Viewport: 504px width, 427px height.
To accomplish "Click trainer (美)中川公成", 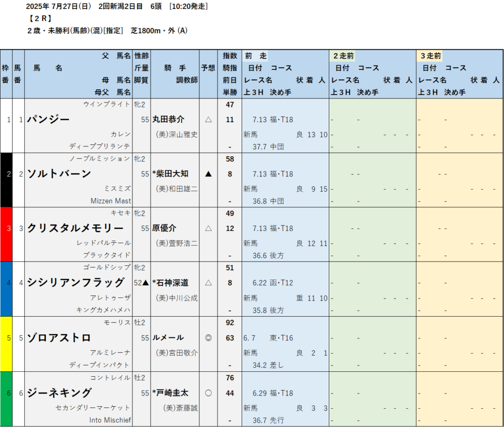I will (177, 298).
